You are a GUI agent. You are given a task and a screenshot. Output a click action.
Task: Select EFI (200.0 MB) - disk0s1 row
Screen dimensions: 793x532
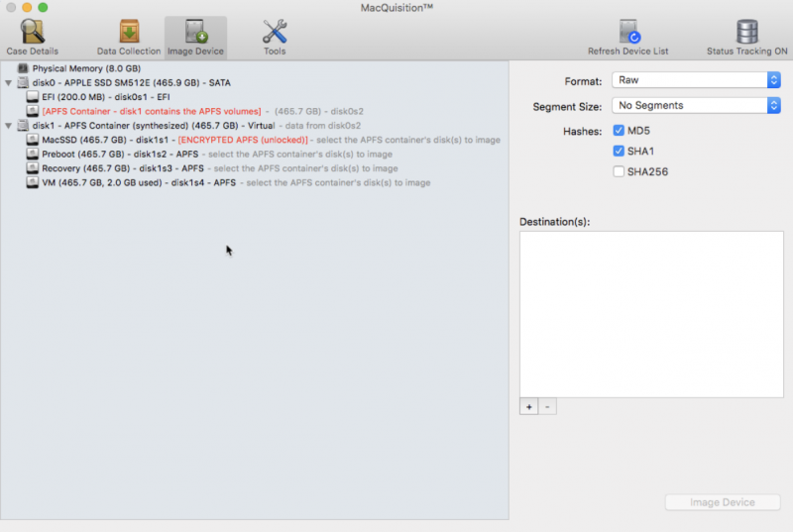255,96
